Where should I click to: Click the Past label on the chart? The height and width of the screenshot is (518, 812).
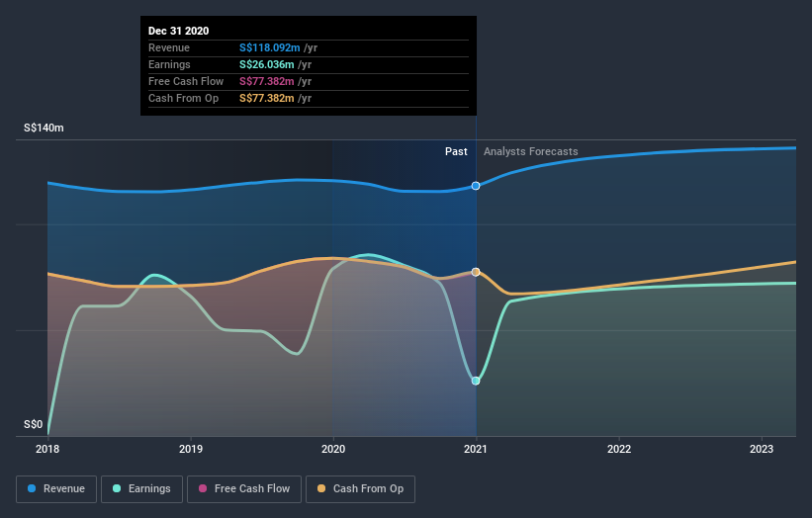tap(456, 151)
